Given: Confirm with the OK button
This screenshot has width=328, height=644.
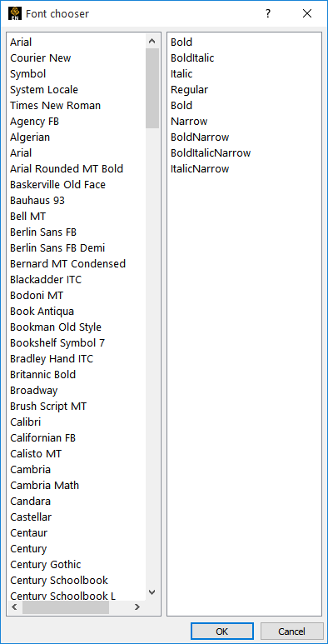Looking at the screenshot, I should [x=222, y=632].
